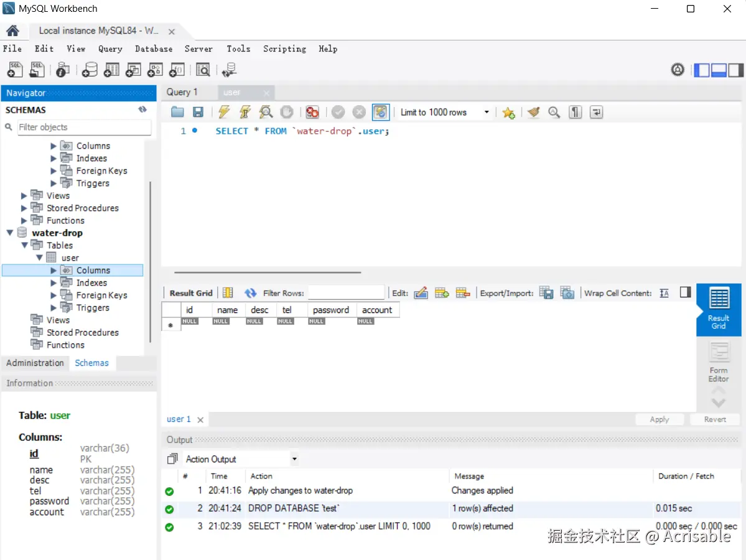Rollback transaction icon

(x=359, y=112)
